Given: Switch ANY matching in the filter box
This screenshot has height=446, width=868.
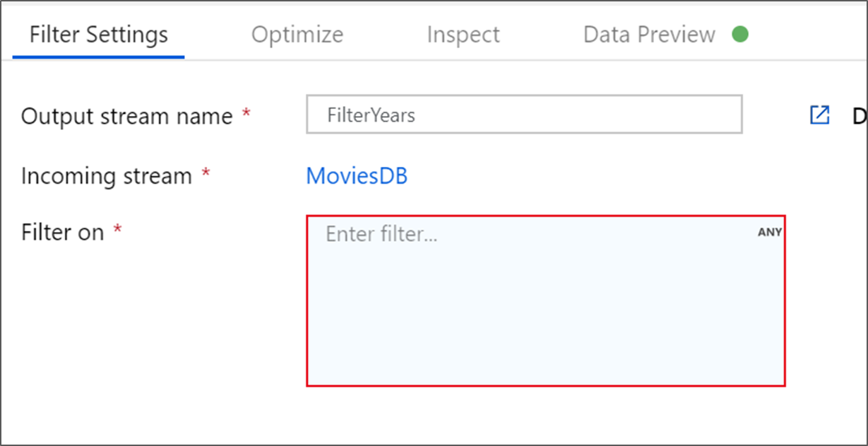Looking at the screenshot, I should click(771, 230).
